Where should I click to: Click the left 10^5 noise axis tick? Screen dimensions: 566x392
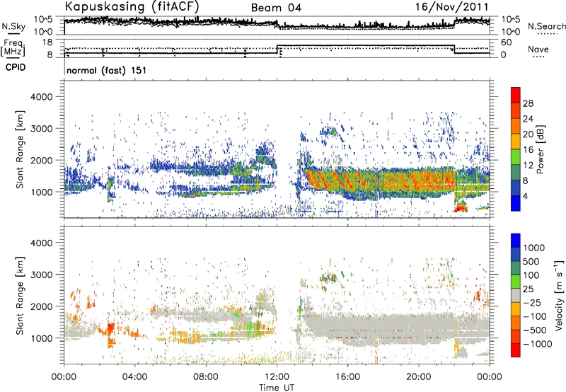click(43, 20)
